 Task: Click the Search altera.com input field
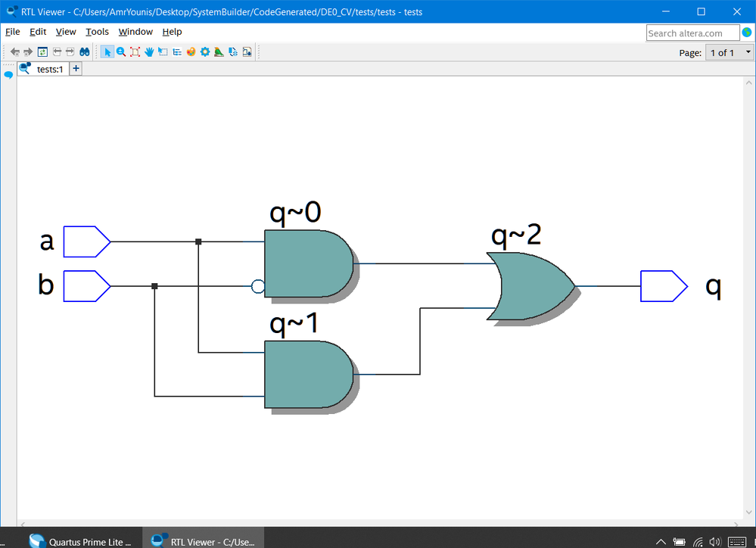pyautogui.click(x=692, y=33)
